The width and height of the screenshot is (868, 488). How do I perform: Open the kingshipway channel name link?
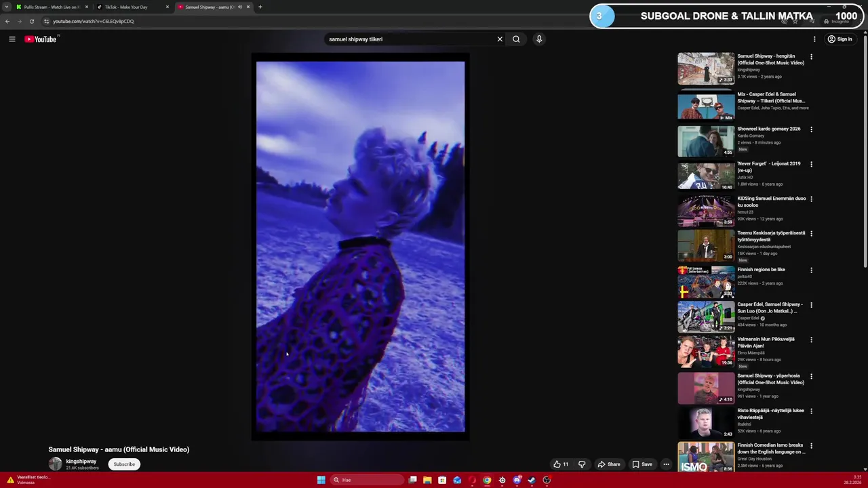(81, 462)
